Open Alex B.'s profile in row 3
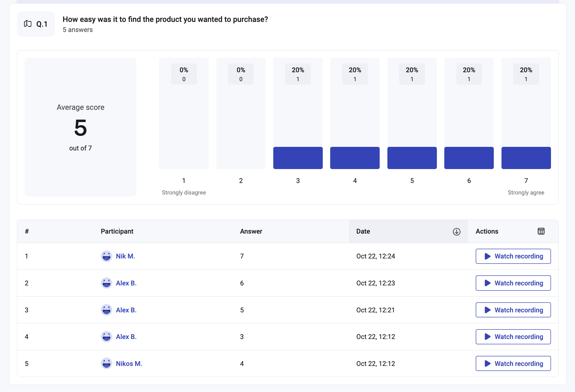This screenshot has width=575, height=392. (126, 310)
